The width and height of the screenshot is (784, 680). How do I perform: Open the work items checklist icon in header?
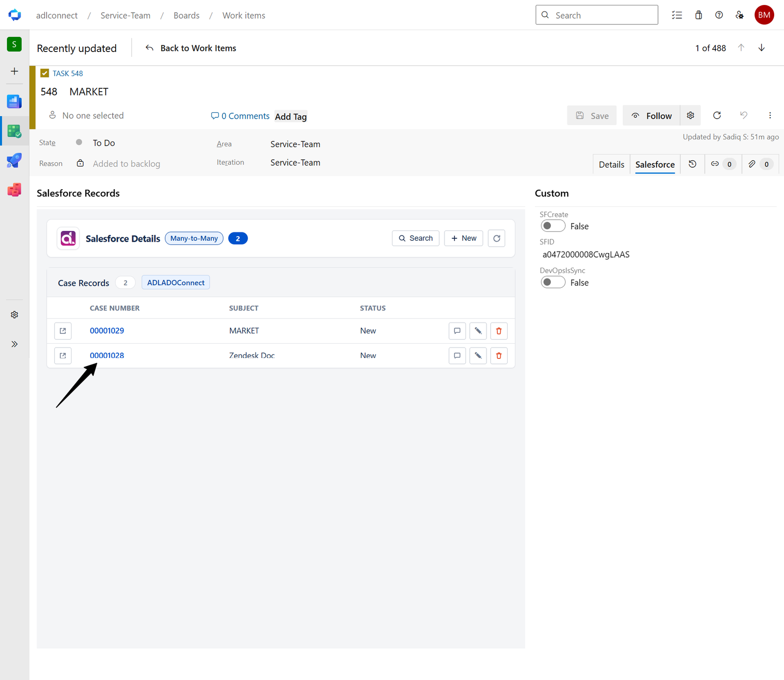(x=677, y=15)
